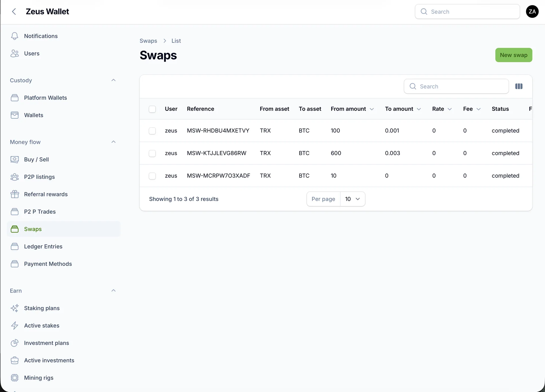The height and width of the screenshot is (392, 545).
Task: Click the Notifications bell icon
Action: (x=14, y=36)
